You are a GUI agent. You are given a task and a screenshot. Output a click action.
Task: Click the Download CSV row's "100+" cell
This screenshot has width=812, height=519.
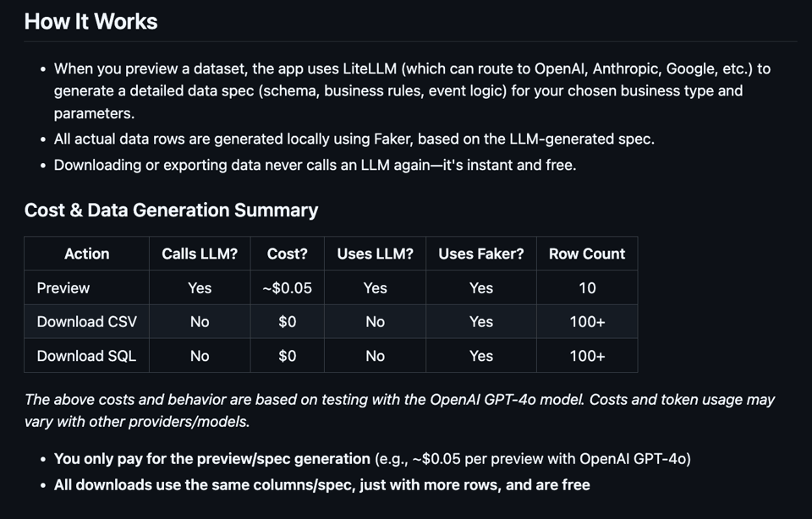coord(587,322)
